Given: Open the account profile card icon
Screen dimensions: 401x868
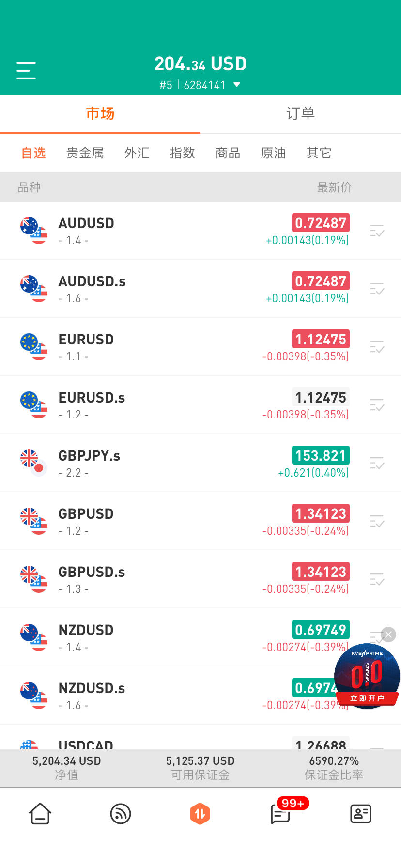Looking at the screenshot, I should coord(361,813).
